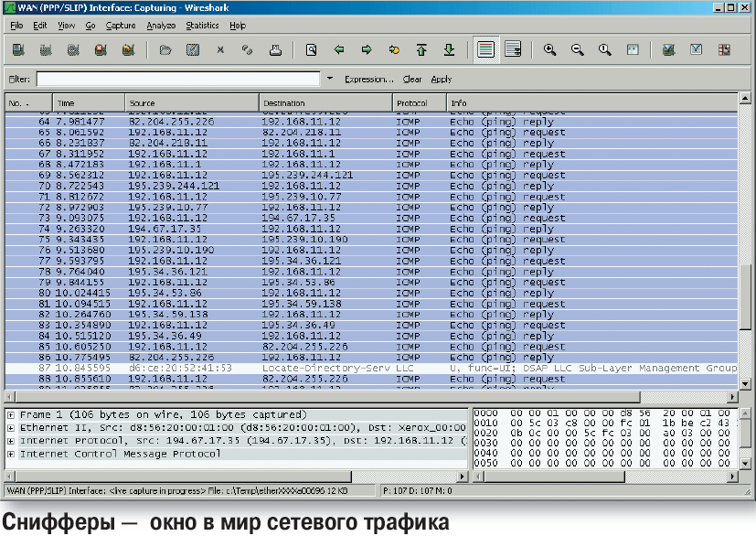Click the Expression... button
756x536 pixels.
pos(369,80)
